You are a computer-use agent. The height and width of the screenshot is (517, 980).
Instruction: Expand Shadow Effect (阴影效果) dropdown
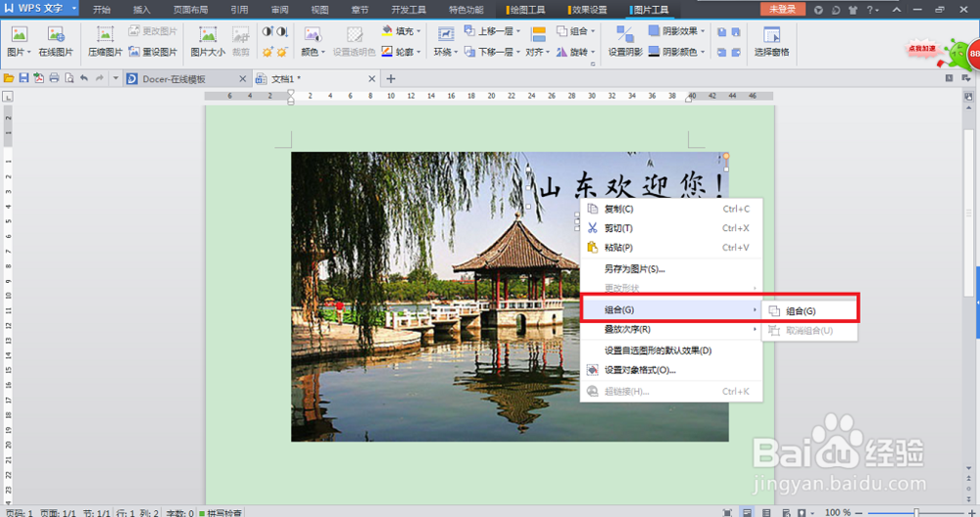[703, 31]
